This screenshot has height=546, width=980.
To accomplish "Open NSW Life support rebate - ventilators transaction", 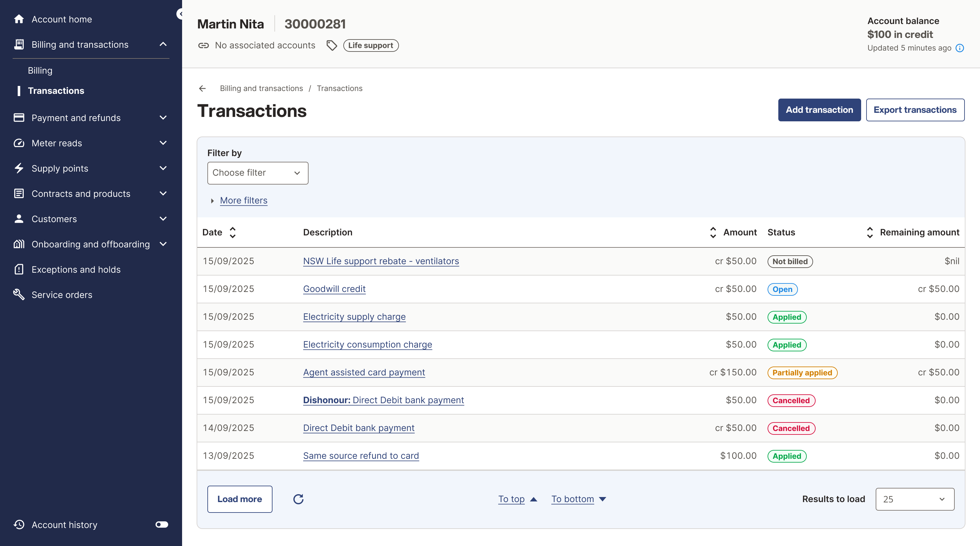I will [x=381, y=261].
